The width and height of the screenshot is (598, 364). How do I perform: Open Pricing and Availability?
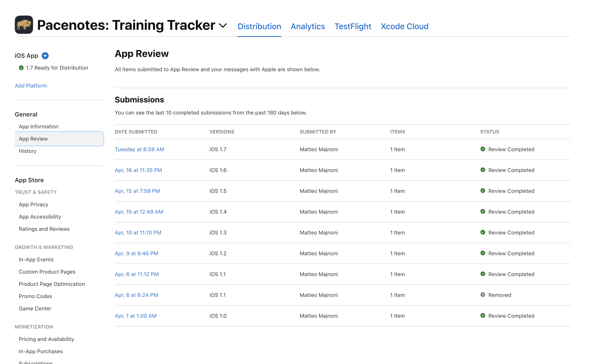click(x=47, y=339)
